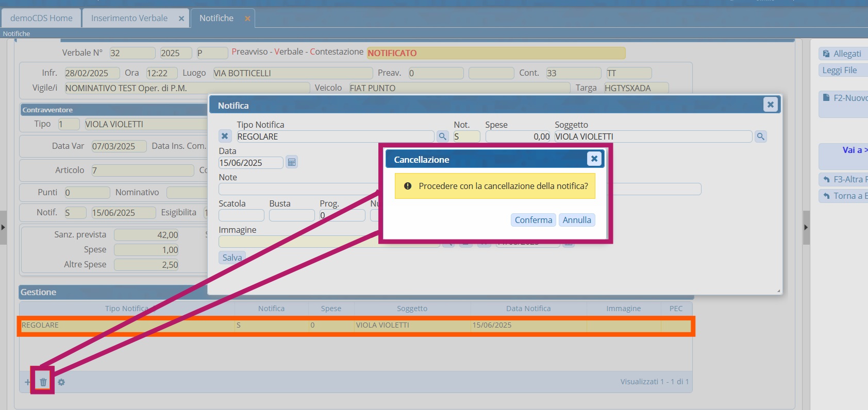The image size is (868, 410).
Task: Close the Cancellazione dialog with the X
Action: [x=594, y=159]
